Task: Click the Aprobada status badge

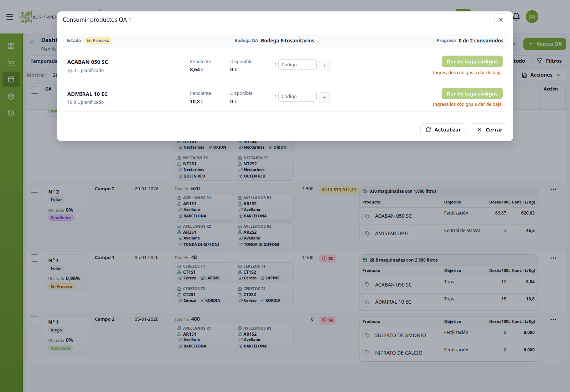Action: [x=60, y=348]
